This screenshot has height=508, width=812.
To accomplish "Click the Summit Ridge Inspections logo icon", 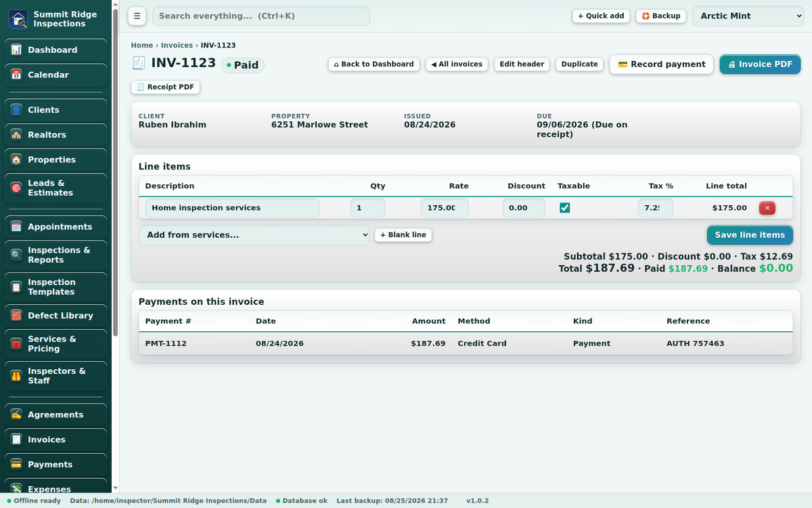I will [x=18, y=19].
